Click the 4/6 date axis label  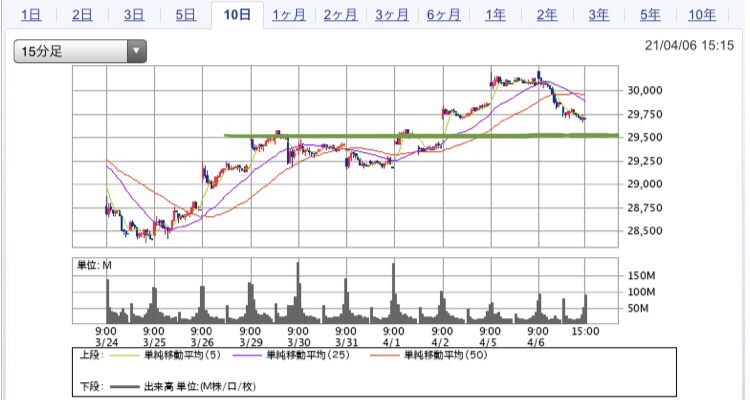535,343
